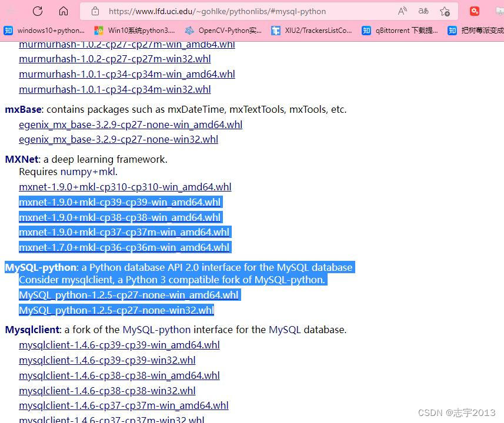The height and width of the screenshot is (423, 504).
Task: Open the red extension icon
Action: (x=475, y=11)
